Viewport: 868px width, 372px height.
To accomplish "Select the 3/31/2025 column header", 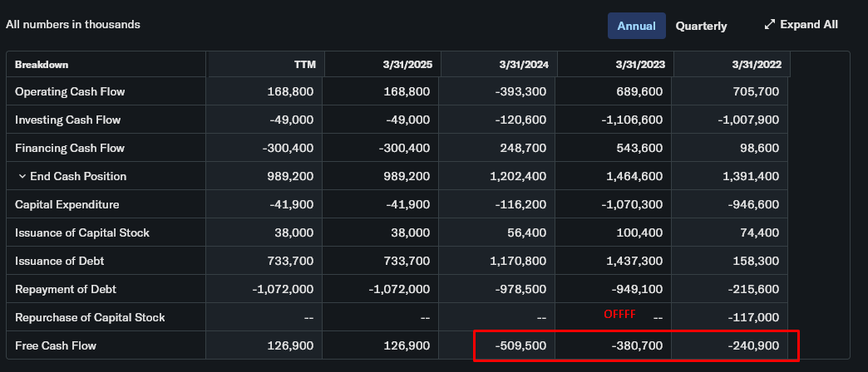I will click(407, 65).
